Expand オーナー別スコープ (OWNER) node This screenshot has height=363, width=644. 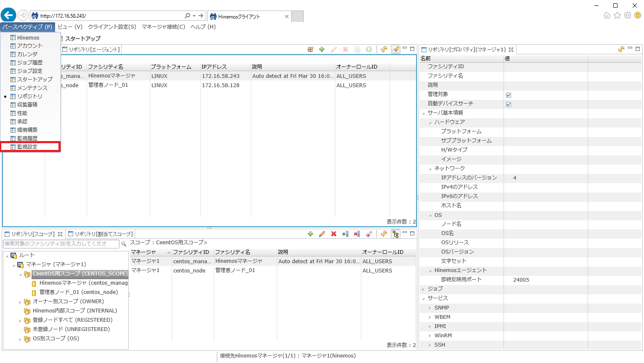pyautogui.click(x=20, y=302)
